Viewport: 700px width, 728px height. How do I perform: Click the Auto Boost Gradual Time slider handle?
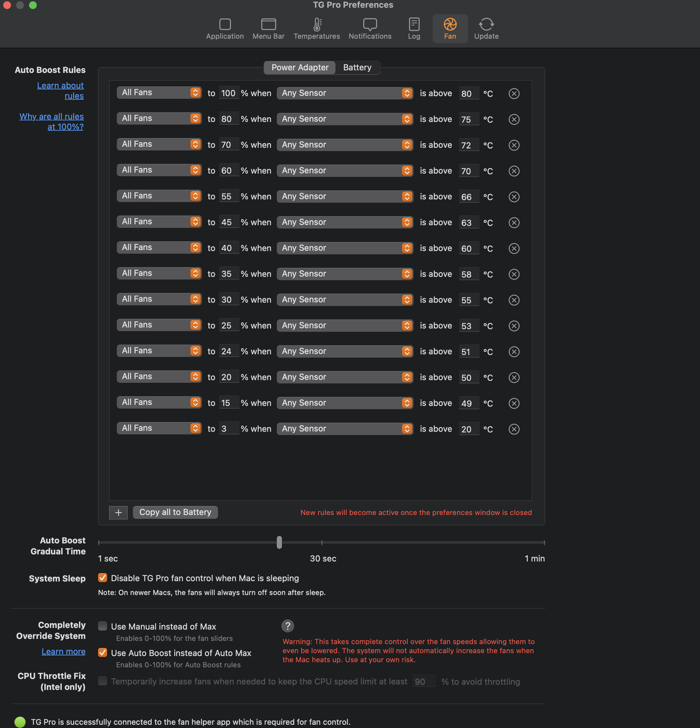point(279,542)
